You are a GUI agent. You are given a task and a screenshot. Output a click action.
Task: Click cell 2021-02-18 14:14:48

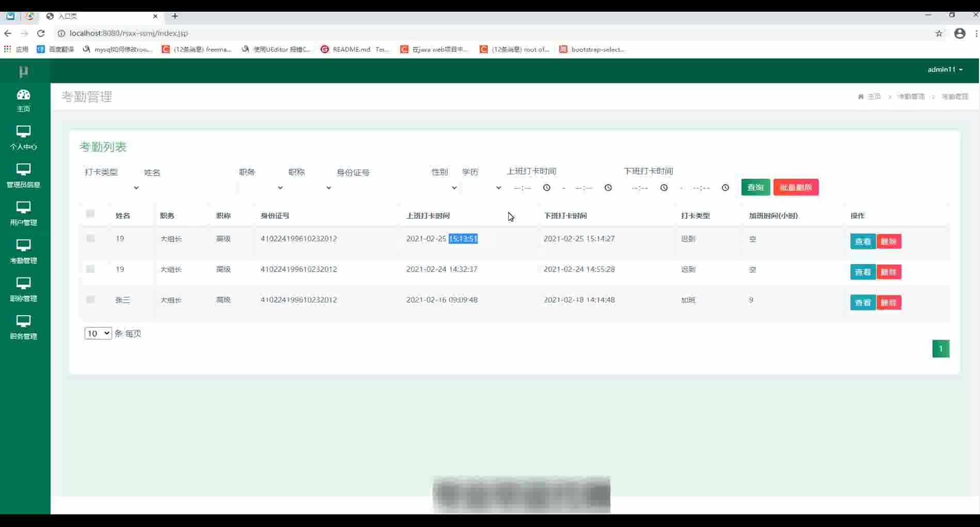tap(579, 300)
